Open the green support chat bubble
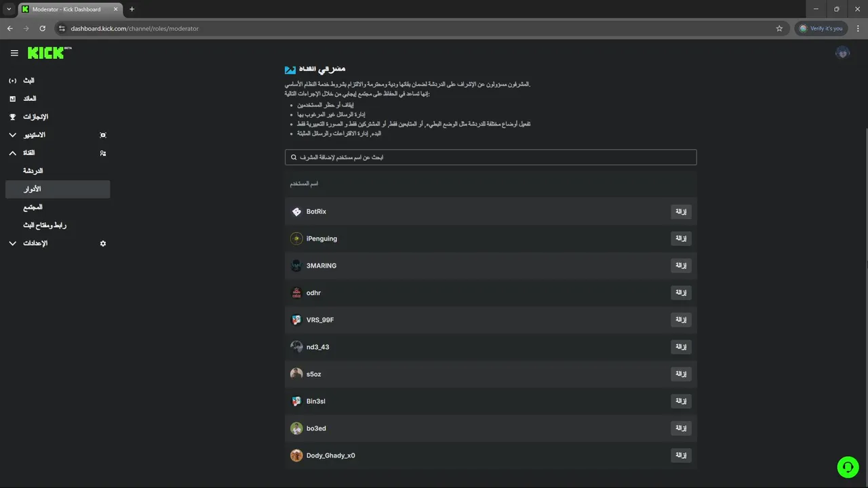 (x=848, y=467)
